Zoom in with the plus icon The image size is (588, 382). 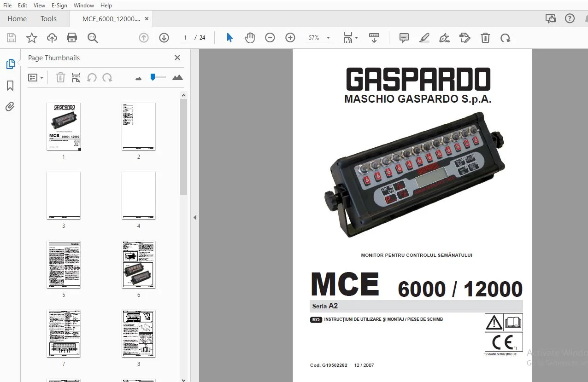click(290, 38)
